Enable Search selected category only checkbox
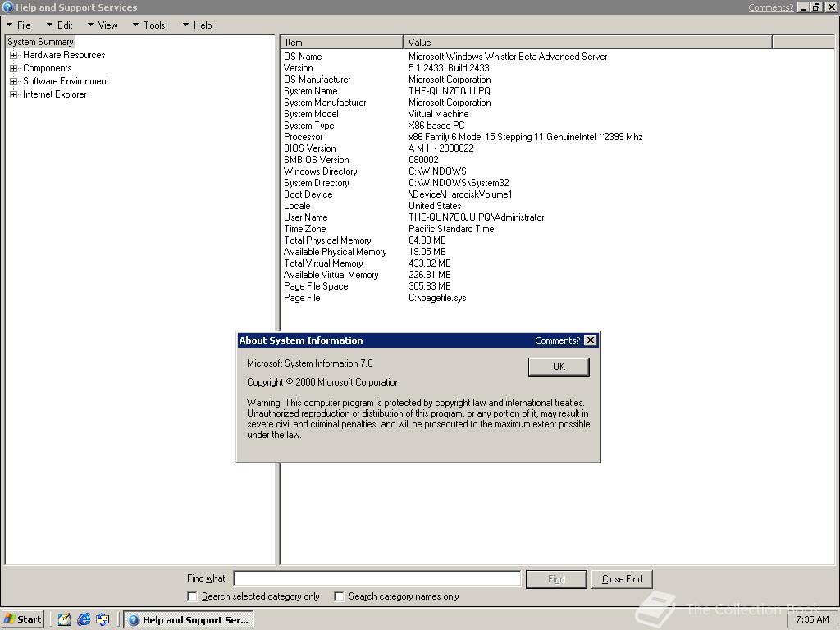 point(192,596)
